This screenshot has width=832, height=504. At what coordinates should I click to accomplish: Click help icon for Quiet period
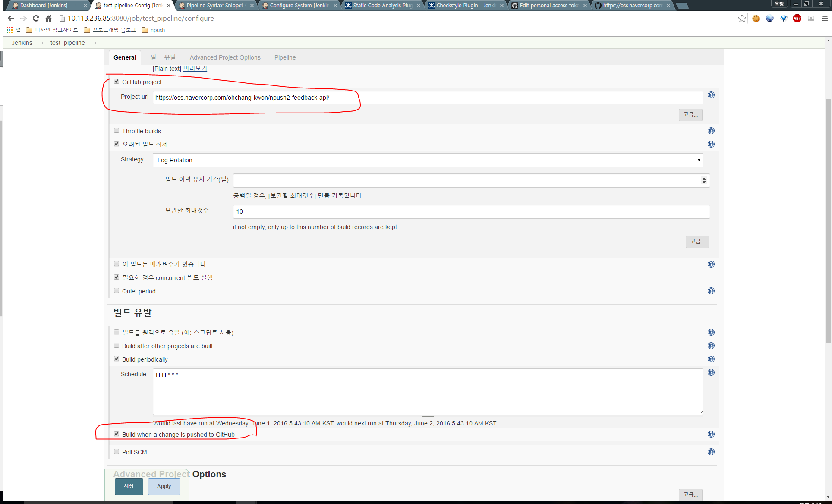[711, 291]
